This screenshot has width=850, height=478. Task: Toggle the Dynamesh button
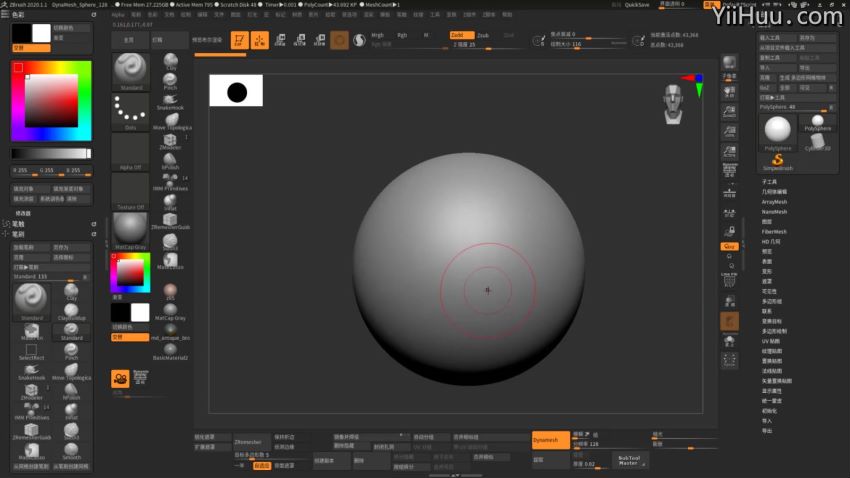click(x=550, y=440)
